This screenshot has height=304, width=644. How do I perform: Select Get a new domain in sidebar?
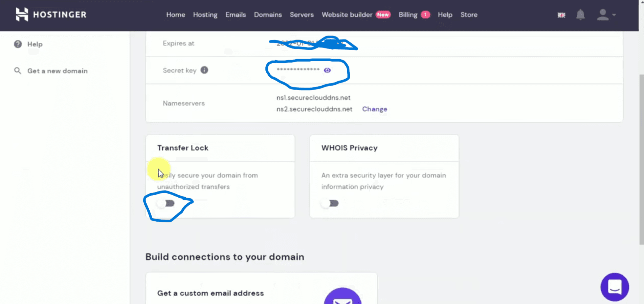point(58,71)
